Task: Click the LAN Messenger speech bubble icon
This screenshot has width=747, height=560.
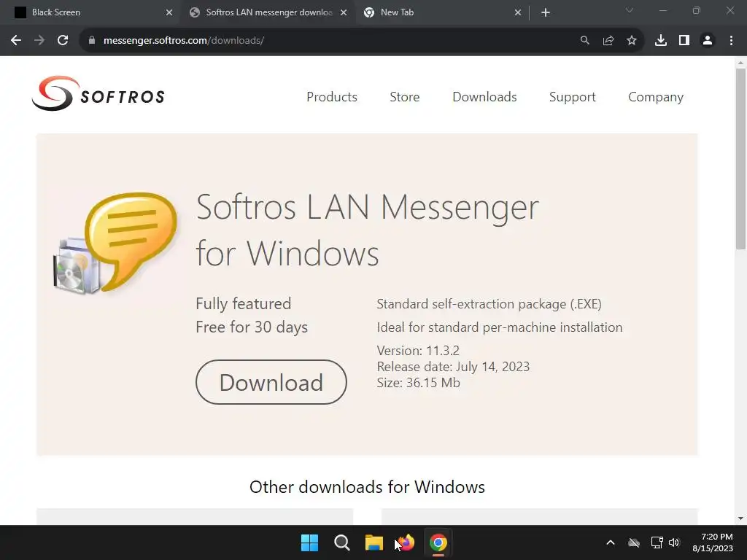Action: [x=115, y=243]
